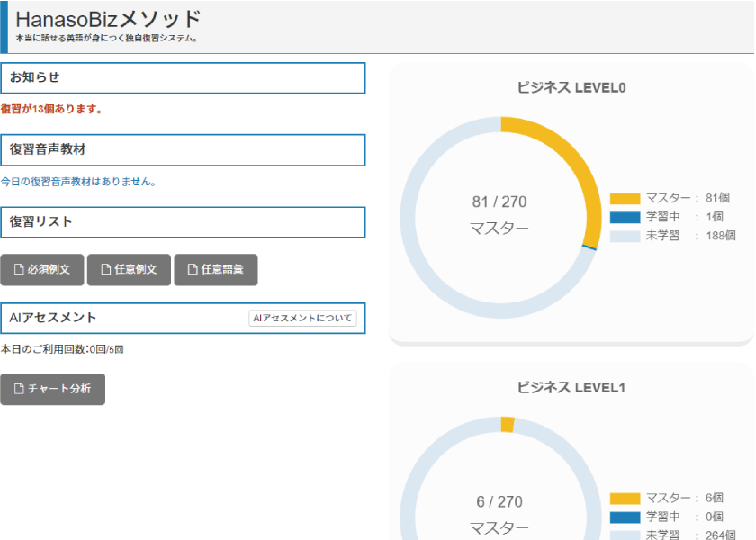
Task: Click 学習中: 1個 legend label
Action: [x=685, y=217]
